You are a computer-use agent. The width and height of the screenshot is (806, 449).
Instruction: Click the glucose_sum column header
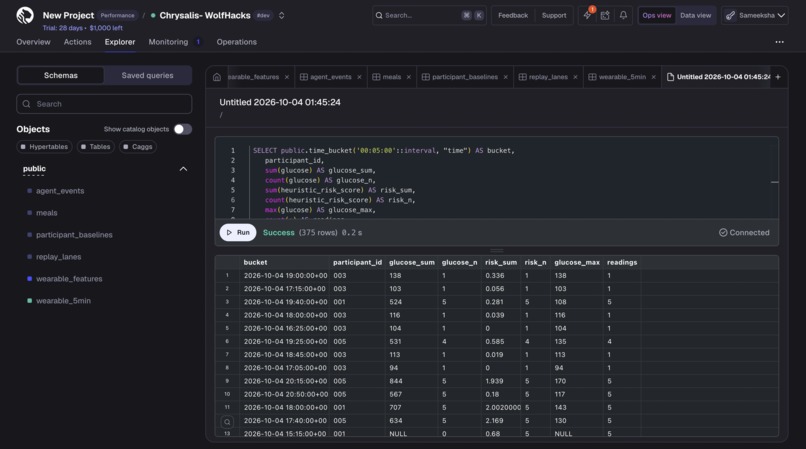(412, 262)
